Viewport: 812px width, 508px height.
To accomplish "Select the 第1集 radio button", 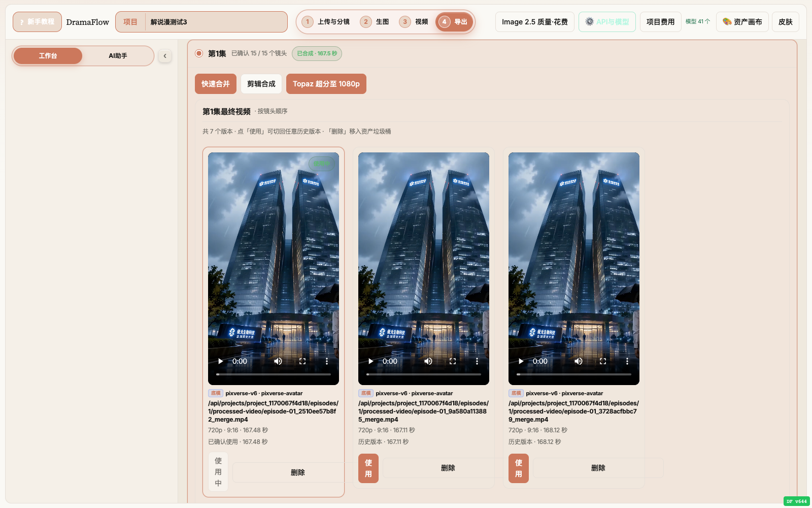I will click(x=199, y=53).
